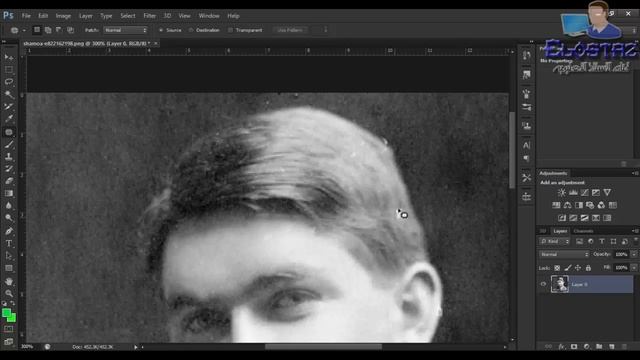Click the foreground green color swatch
This screenshot has height=360, width=640.
click(x=7, y=313)
